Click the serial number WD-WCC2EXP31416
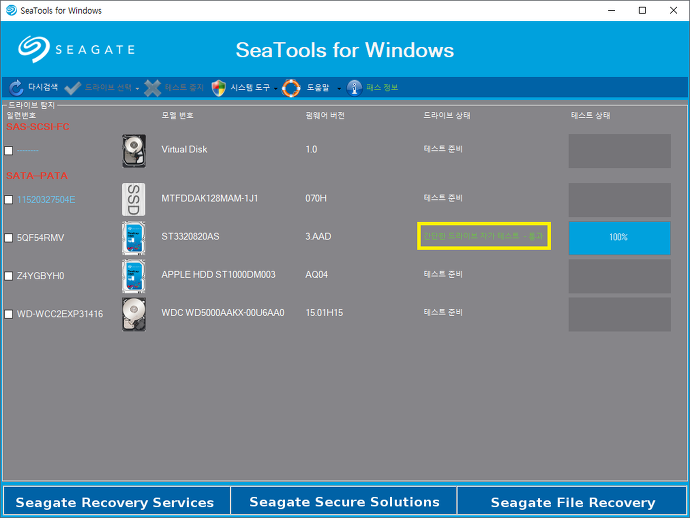The width and height of the screenshot is (690, 518). [x=60, y=314]
